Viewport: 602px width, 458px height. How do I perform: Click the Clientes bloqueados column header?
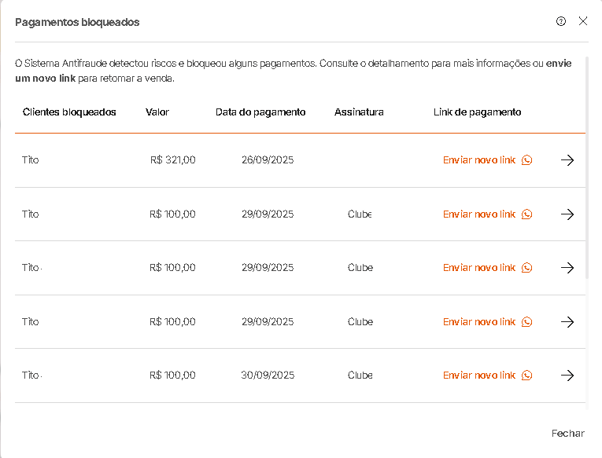pyautogui.click(x=69, y=112)
